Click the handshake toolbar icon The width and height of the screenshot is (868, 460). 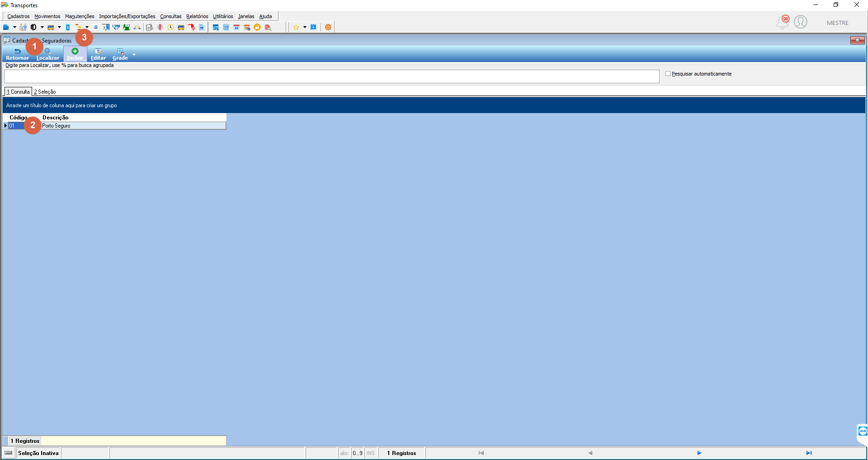click(116, 27)
